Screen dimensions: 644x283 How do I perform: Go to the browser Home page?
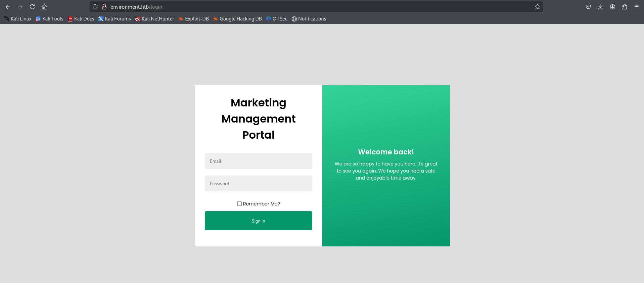pos(44,7)
